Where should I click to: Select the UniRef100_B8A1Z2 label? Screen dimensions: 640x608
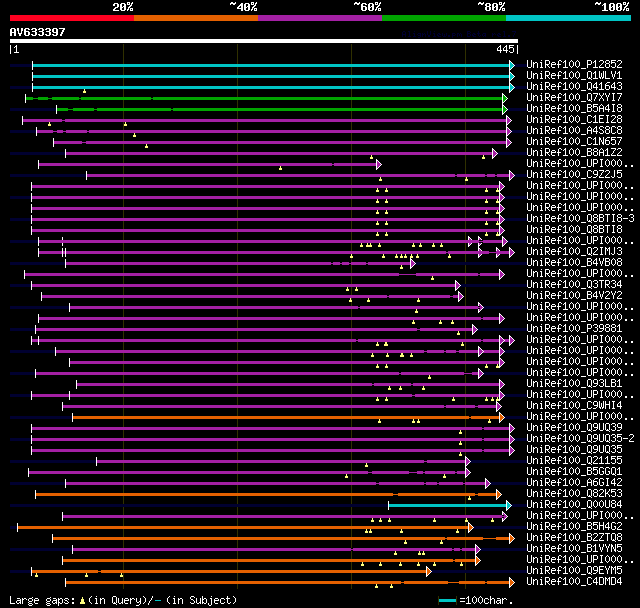click(x=574, y=153)
